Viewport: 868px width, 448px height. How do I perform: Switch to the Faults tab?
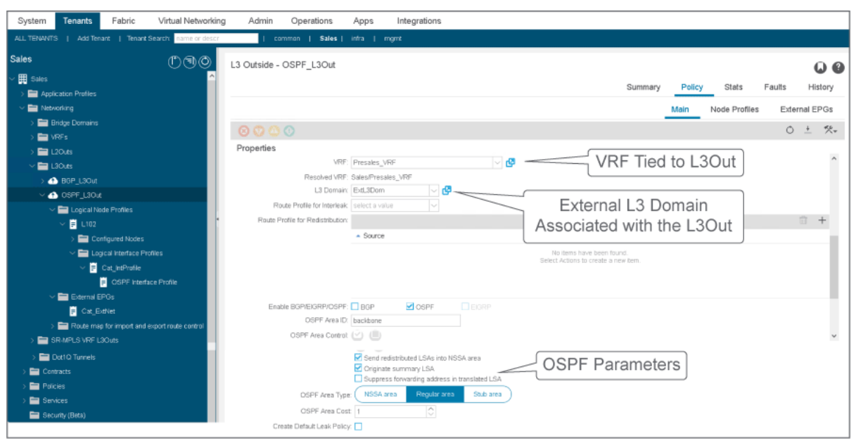pos(775,87)
